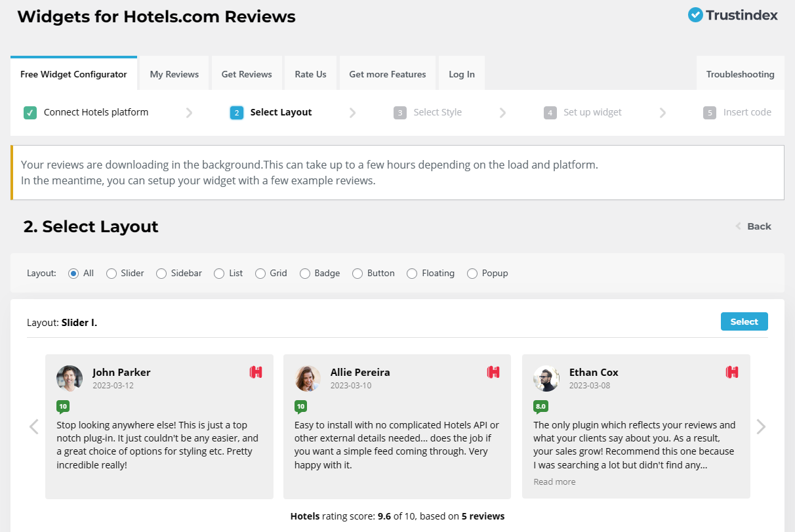Open the Troubleshooting tab
Image resolution: width=795 pixels, height=532 pixels.
tap(741, 73)
